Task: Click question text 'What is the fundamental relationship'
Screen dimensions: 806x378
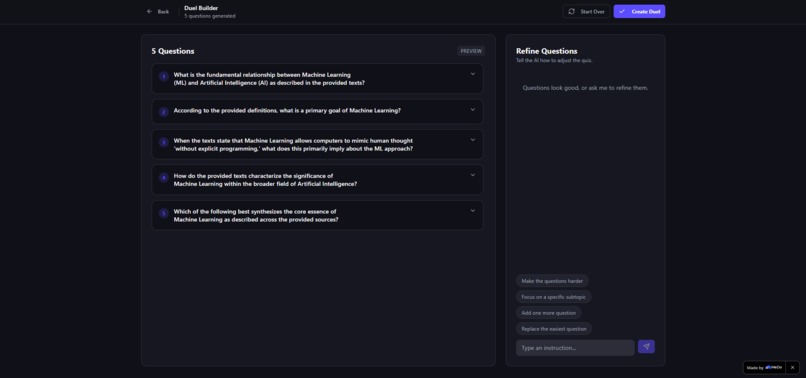Action: click(269, 79)
